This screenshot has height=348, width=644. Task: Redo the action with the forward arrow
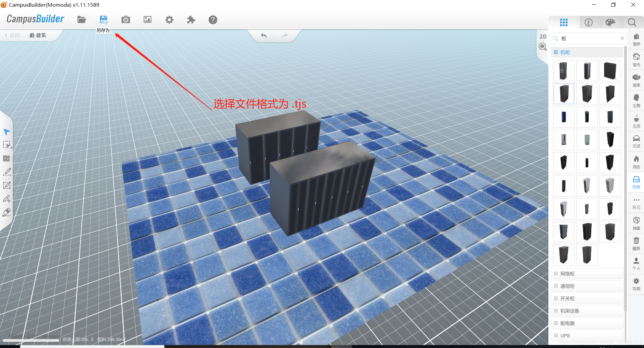[284, 36]
